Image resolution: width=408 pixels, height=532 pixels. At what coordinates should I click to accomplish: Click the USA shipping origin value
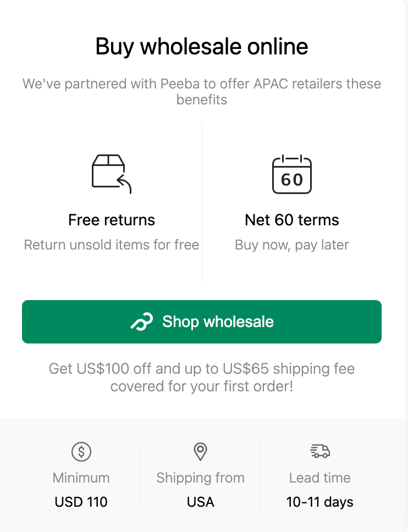tap(200, 502)
